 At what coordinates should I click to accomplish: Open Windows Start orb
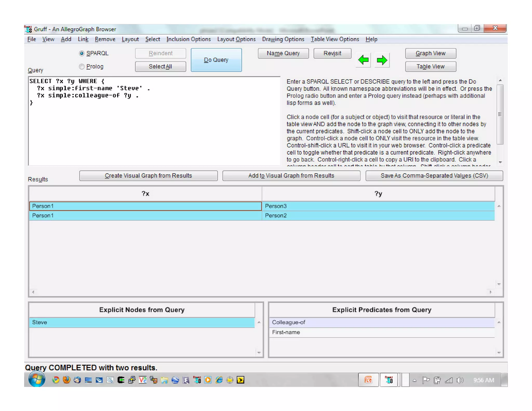[x=36, y=380]
